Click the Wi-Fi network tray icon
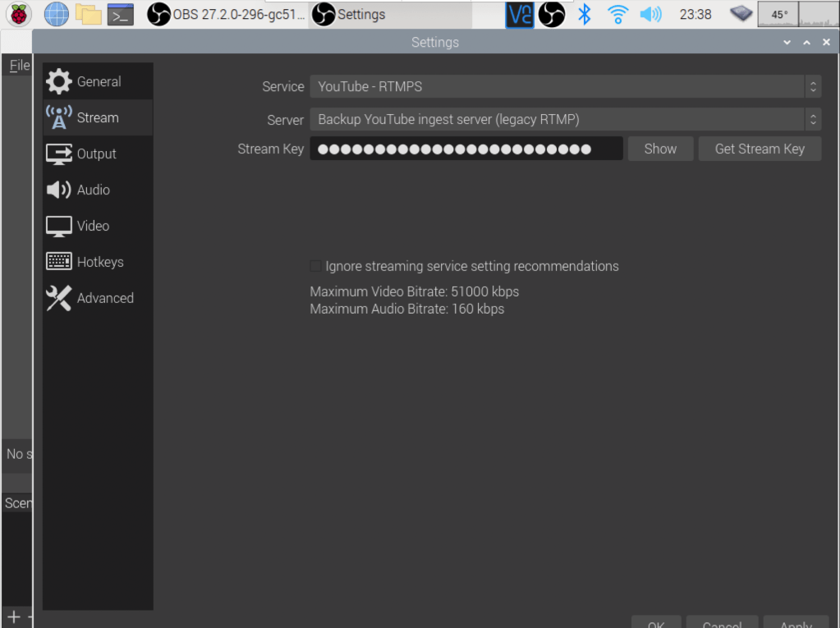The width and height of the screenshot is (840, 628). tap(617, 14)
